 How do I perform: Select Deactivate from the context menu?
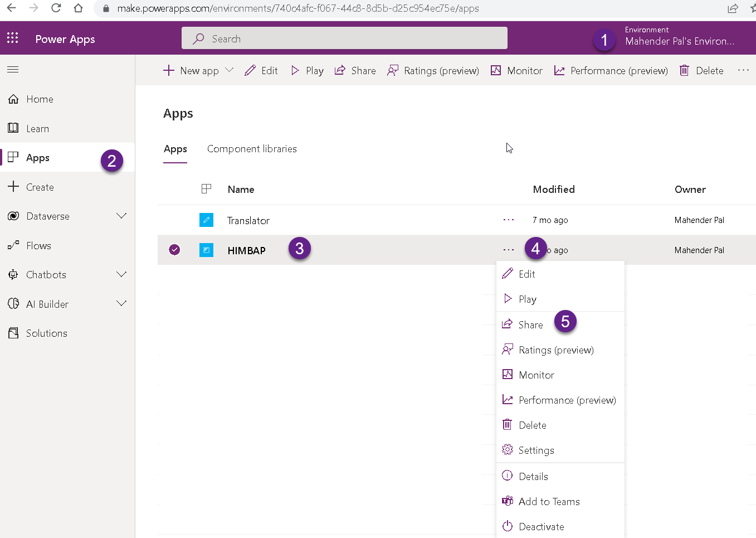(541, 526)
